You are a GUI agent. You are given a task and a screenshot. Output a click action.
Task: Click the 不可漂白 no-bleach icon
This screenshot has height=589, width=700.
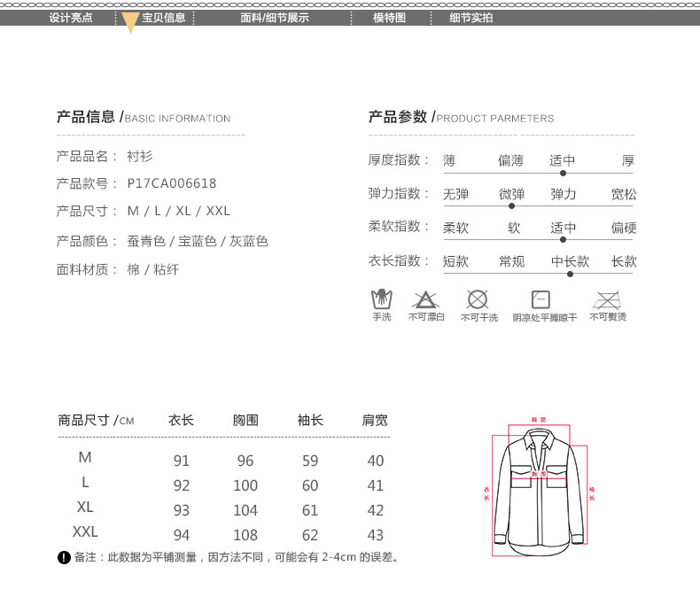tap(425, 300)
